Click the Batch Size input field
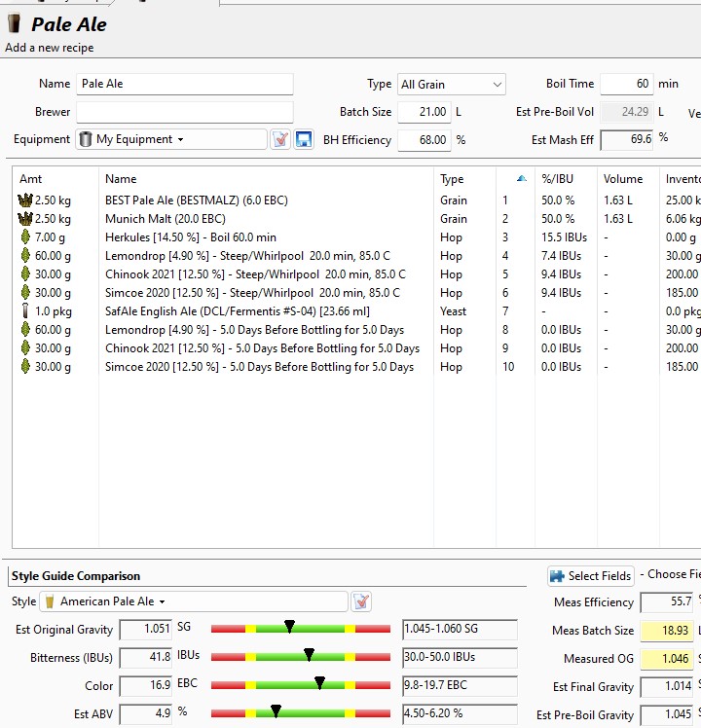Viewport: 701px width, 728px height. click(424, 112)
